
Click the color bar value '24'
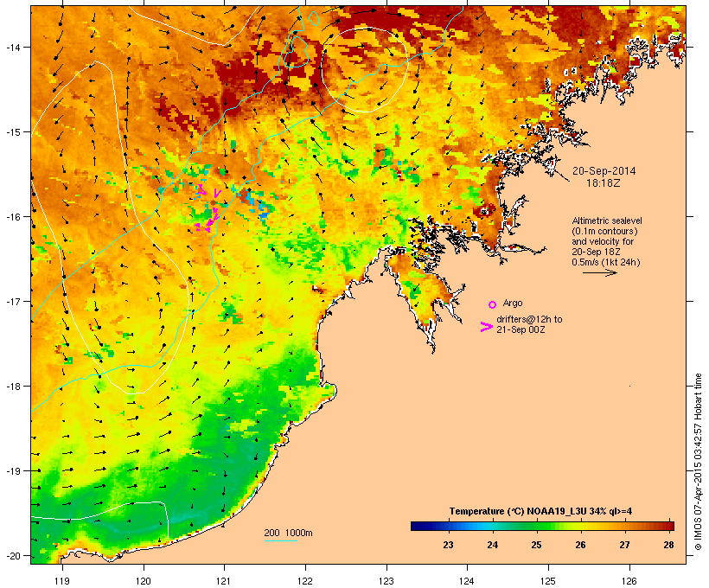pyautogui.click(x=493, y=545)
